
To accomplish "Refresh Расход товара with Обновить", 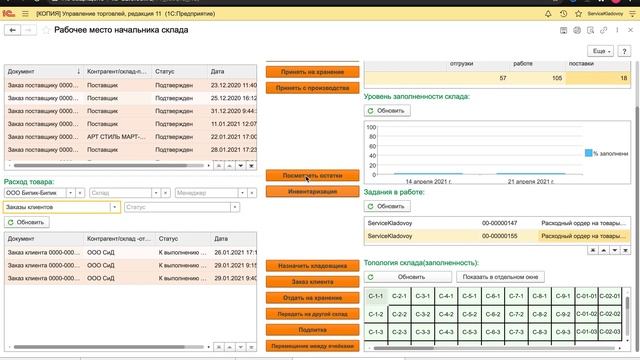I will (27, 222).
